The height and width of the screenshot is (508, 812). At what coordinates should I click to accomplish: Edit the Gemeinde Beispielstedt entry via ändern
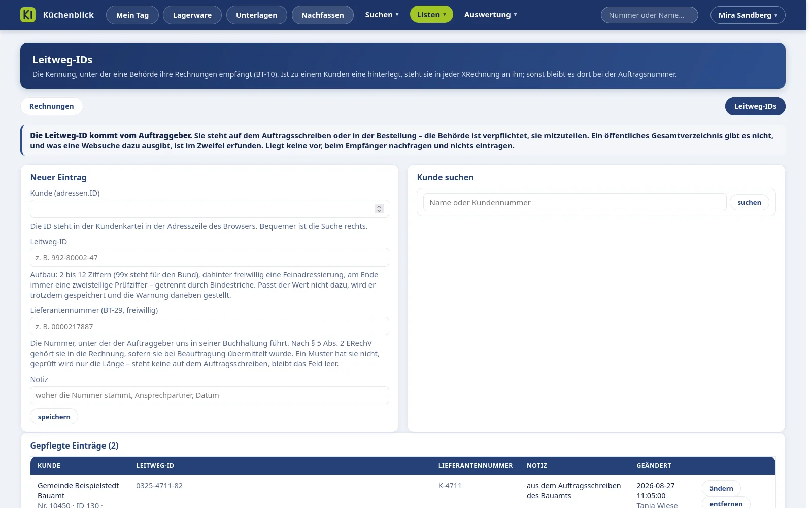pos(721,488)
